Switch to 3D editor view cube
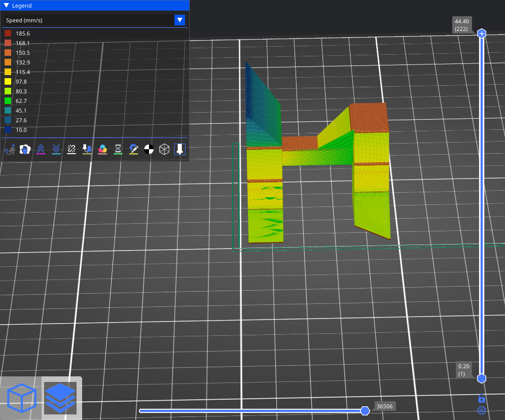The height and width of the screenshot is (420, 505). [21, 398]
